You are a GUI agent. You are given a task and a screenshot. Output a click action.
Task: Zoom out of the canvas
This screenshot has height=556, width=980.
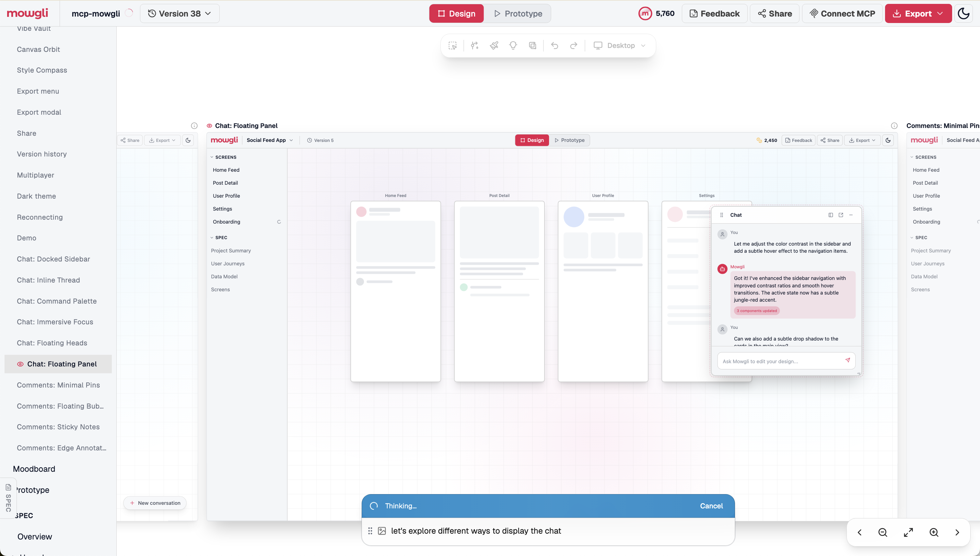(x=883, y=532)
